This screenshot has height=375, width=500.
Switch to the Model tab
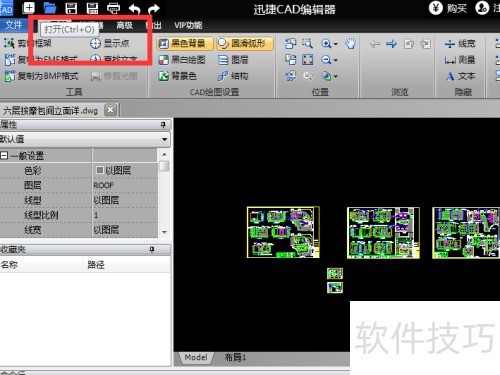196,358
